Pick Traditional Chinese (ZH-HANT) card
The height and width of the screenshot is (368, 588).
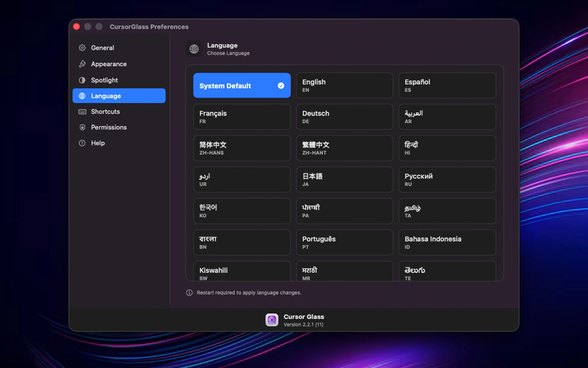345,148
